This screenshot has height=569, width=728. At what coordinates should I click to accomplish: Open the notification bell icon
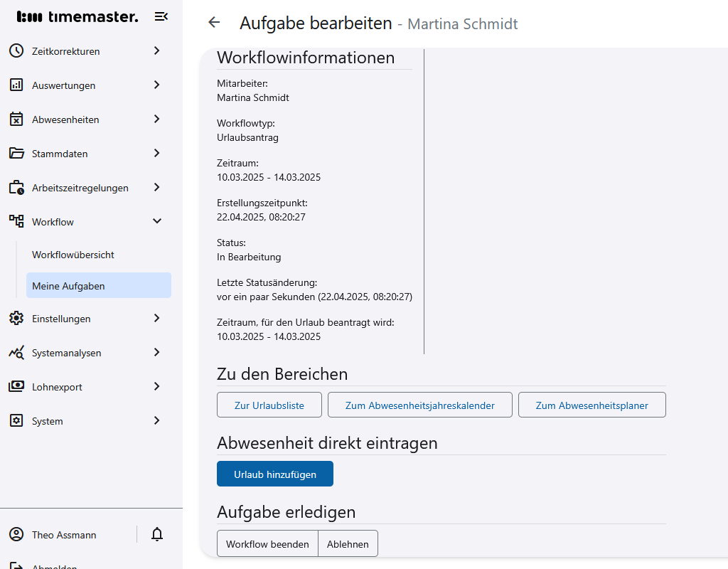pyautogui.click(x=156, y=534)
